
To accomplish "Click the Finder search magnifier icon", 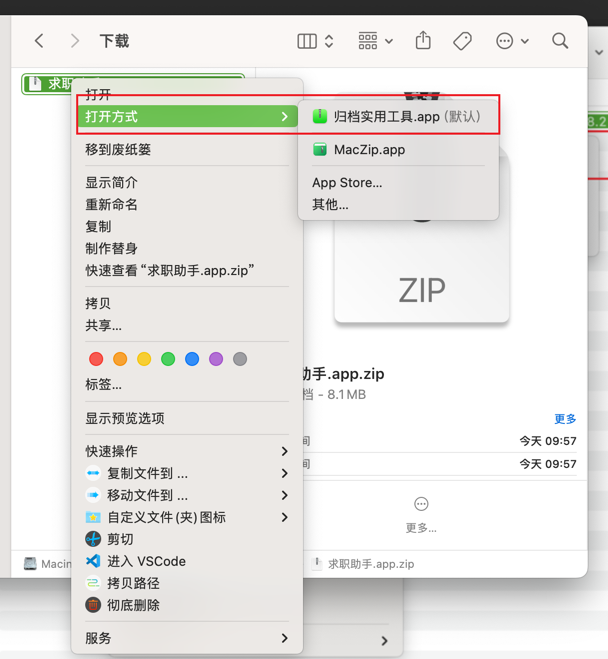I will click(560, 41).
